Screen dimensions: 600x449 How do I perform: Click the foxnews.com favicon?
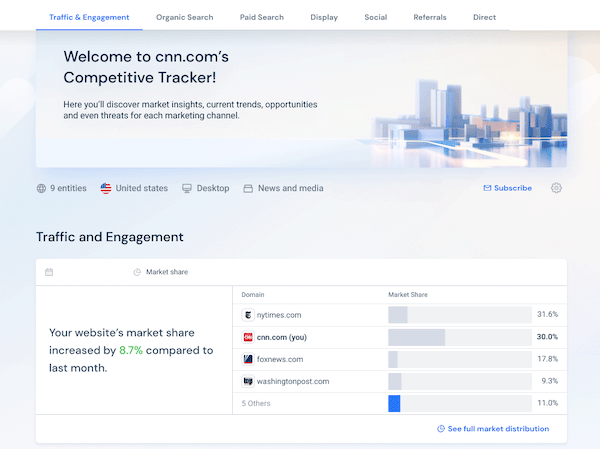(x=248, y=359)
